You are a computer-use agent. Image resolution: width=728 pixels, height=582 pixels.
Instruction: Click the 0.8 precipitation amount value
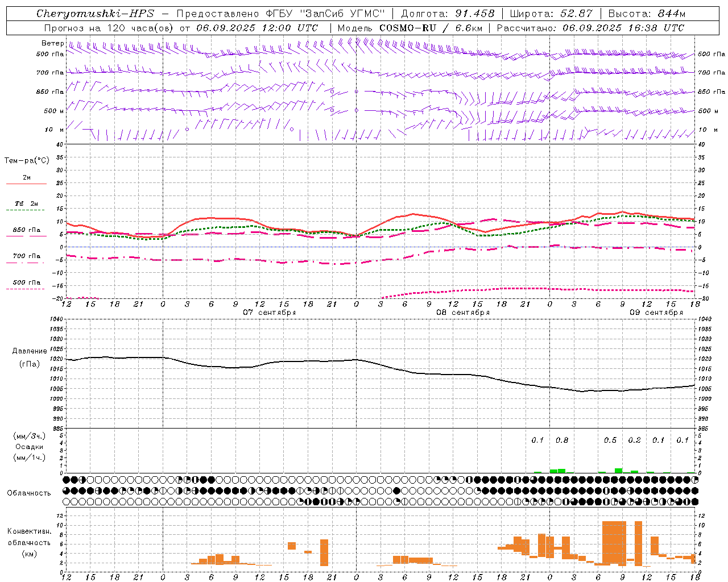point(562,440)
